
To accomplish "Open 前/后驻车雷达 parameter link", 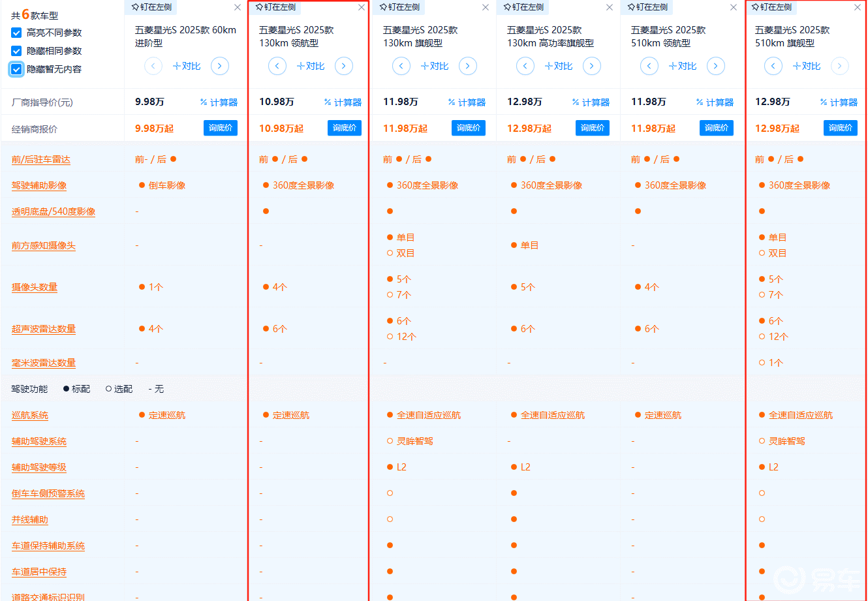I will click(x=40, y=160).
